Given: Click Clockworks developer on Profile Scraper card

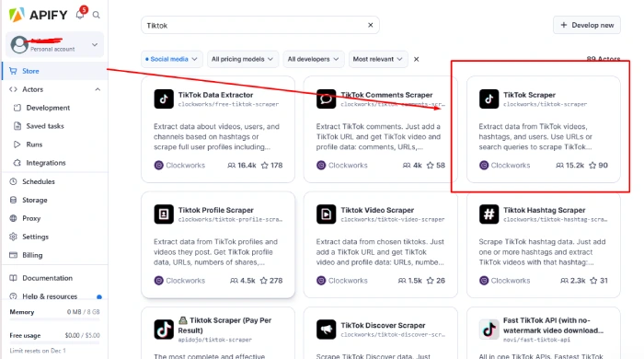Looking at the screenshot, I should (179, 281).
